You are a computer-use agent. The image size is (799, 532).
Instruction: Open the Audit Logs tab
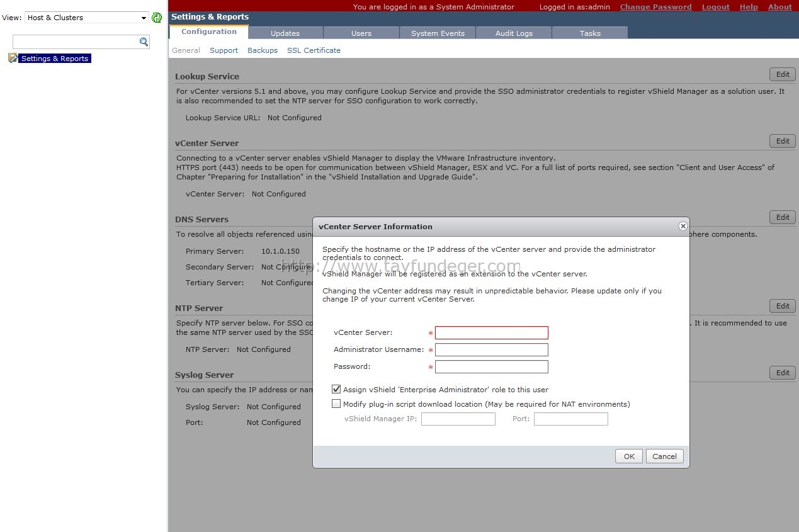tap(514, 33)
